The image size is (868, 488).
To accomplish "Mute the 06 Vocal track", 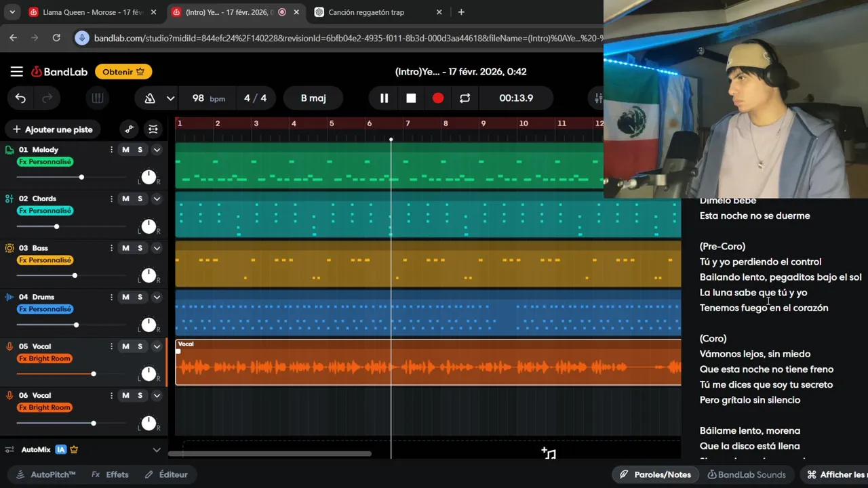I will pyautogui.click(x=125, y=395).
